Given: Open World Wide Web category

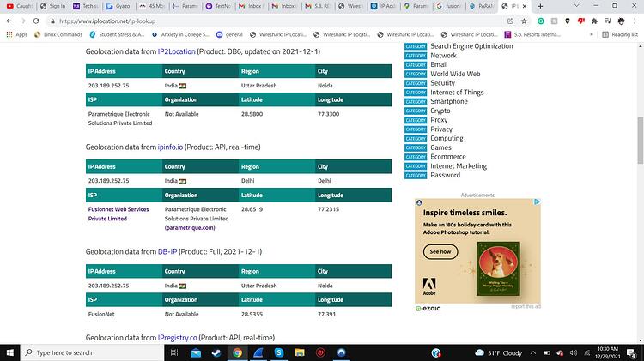Looking at the screenshot, I should coord(455,74).
